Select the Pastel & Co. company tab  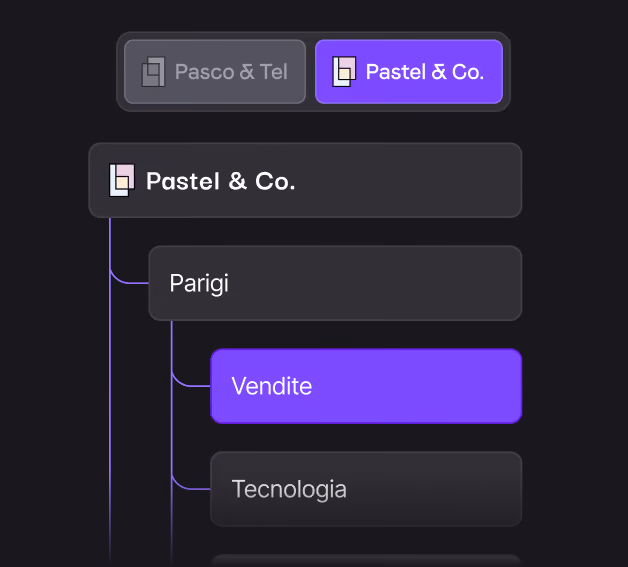[x=409, y=72]
